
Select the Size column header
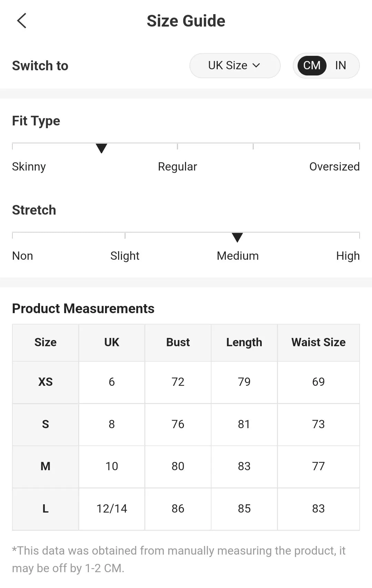[45, 342]
